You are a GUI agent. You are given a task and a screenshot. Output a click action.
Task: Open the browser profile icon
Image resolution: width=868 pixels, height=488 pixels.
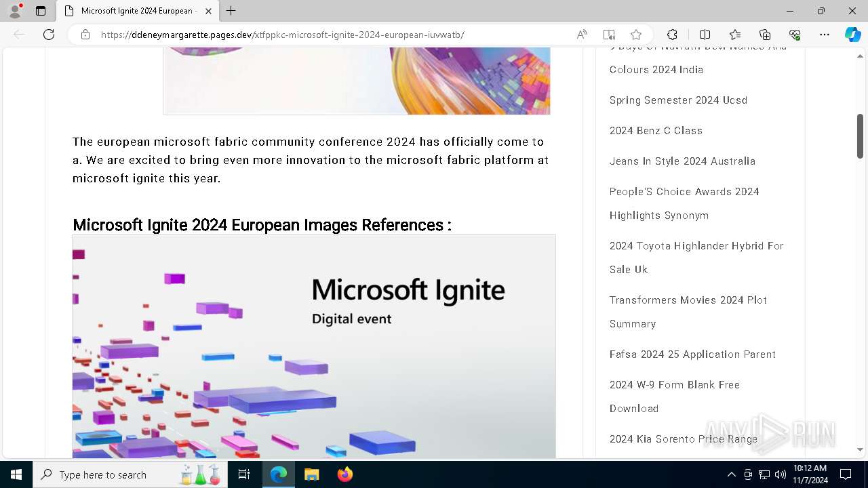pos(15,11)
